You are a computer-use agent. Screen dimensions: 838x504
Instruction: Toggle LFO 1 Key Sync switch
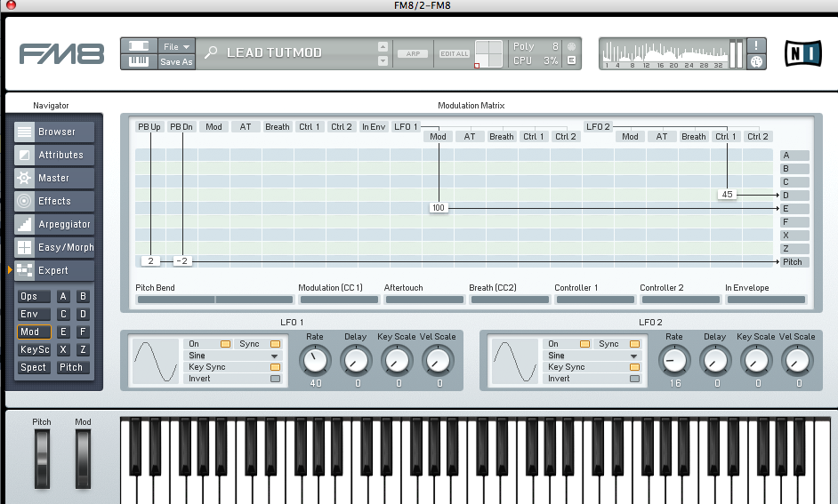coord(275,367)
